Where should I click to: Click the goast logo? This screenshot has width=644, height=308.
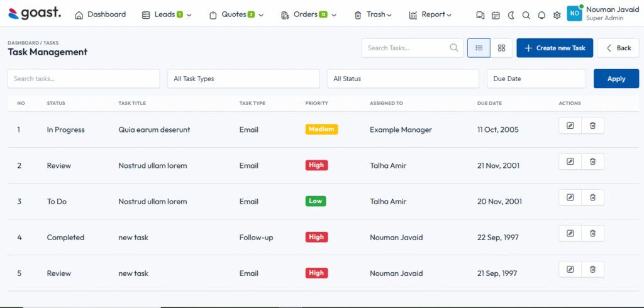pyautogui.click(x=35, y=14)
